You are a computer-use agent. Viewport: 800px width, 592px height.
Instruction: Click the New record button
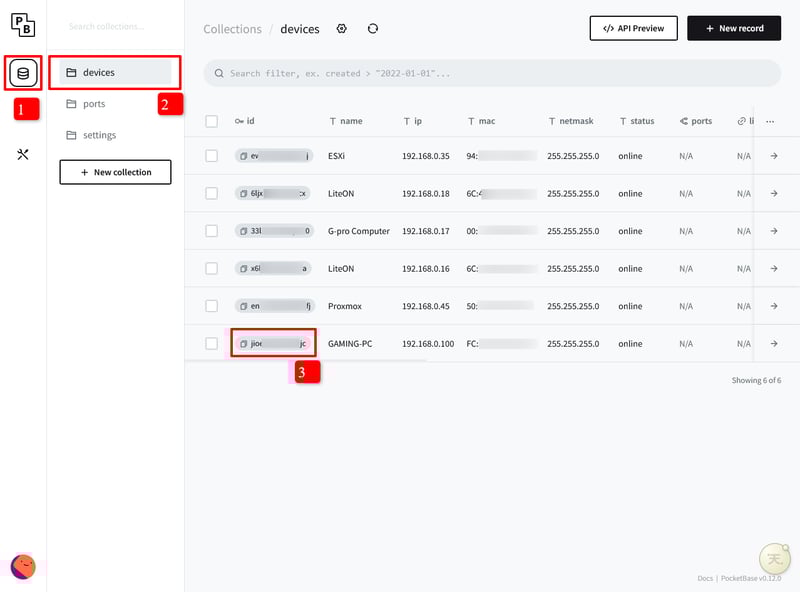pyautogui.click(x=733, y=28)
